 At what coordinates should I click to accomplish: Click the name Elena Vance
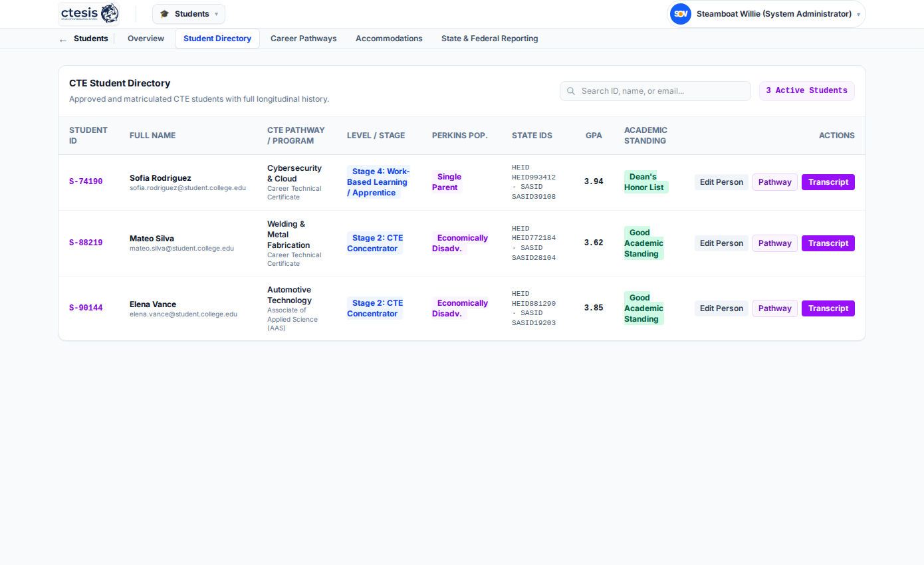pos(153,304)
